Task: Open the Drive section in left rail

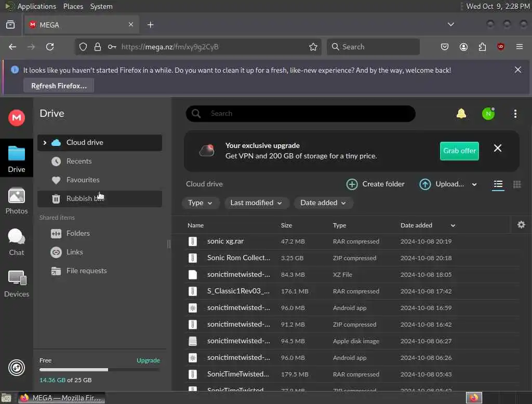Action: click(16, 158)
